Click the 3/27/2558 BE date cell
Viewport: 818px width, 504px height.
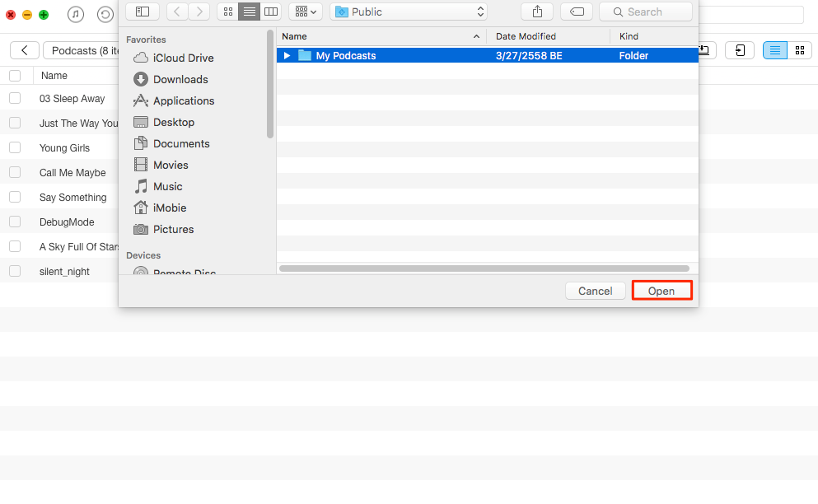point(529,56)
